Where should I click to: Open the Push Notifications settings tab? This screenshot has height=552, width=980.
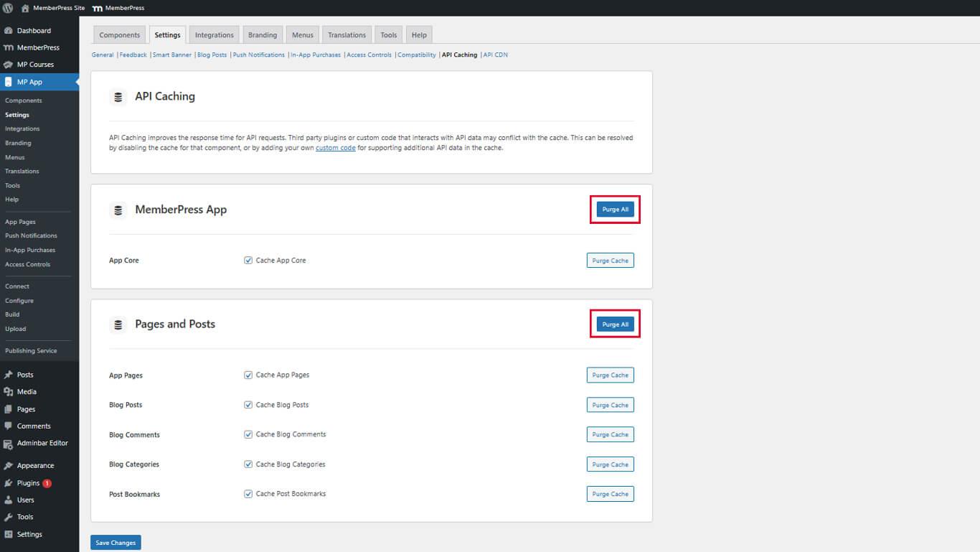click(x=258, y=55)
